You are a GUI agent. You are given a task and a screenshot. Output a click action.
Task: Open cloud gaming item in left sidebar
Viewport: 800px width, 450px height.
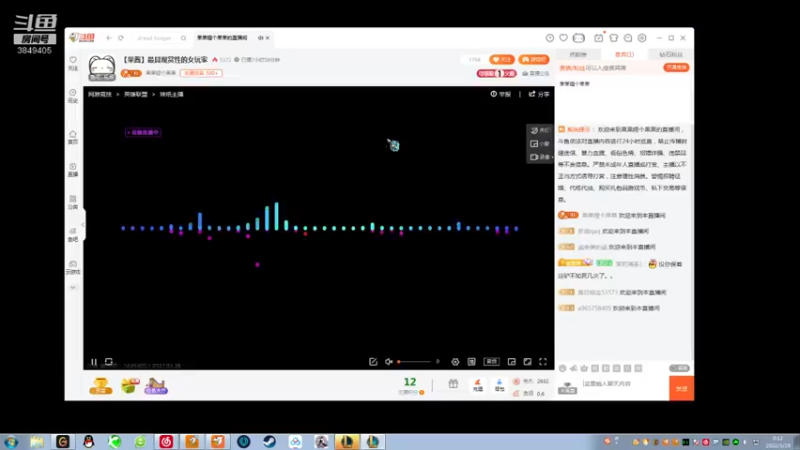tap(73, 267)
